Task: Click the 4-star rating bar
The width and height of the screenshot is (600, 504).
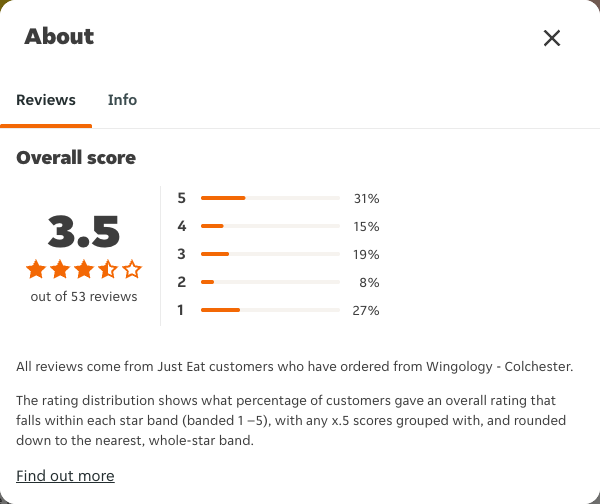Action: pos(270,226)
